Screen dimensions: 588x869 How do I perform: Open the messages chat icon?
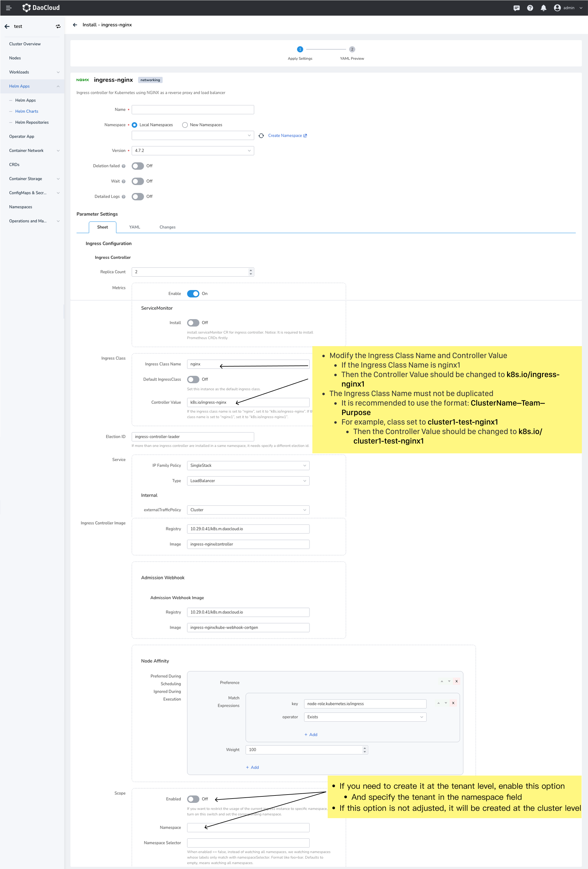coord(516,8)
